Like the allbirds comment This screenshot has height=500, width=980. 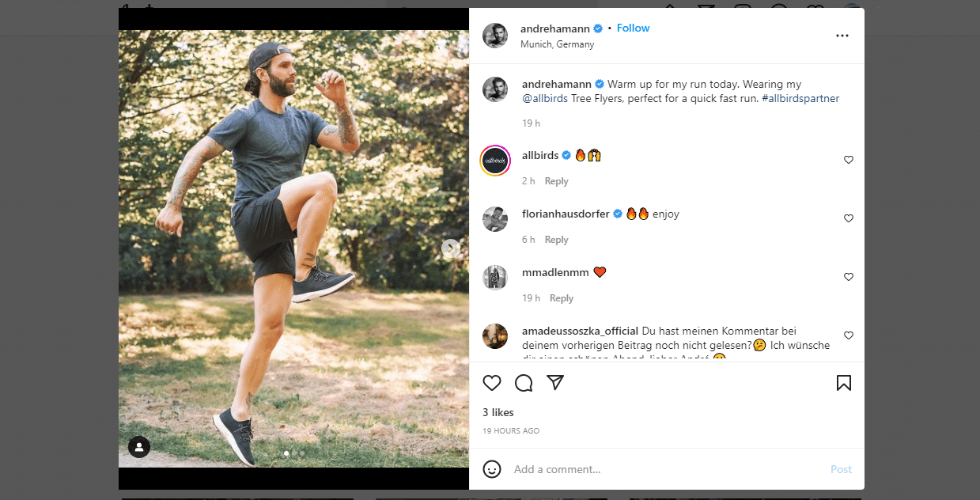(x=849, y=160)
